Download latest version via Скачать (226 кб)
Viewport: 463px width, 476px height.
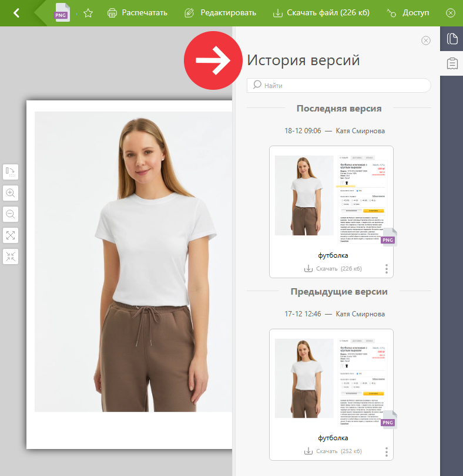[x=333, y=269]
